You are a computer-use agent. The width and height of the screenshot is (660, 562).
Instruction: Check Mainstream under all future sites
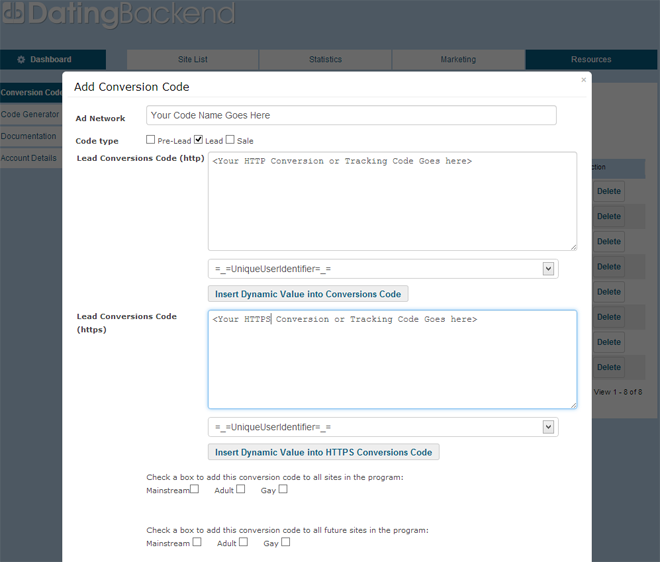click(197, 542)
